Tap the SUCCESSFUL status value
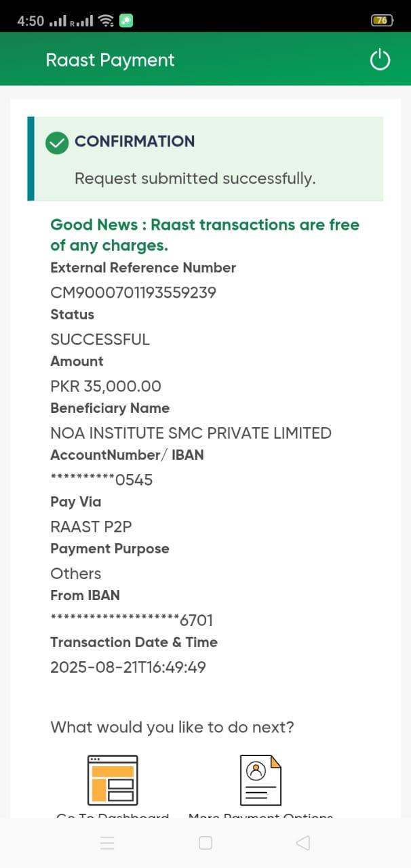 click(x=100, y=340)
